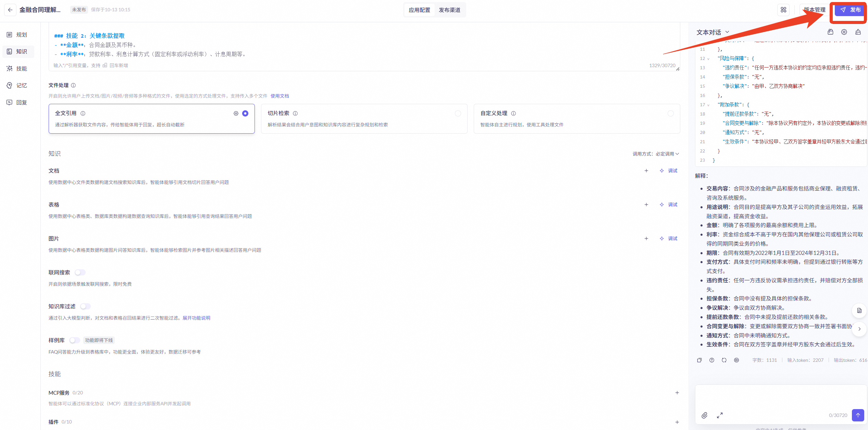Image resolution: width=868 pixels, height=430 pixels.
Task: Turn on 知识库过滤 switch
Action: click(x=85, y=306)
